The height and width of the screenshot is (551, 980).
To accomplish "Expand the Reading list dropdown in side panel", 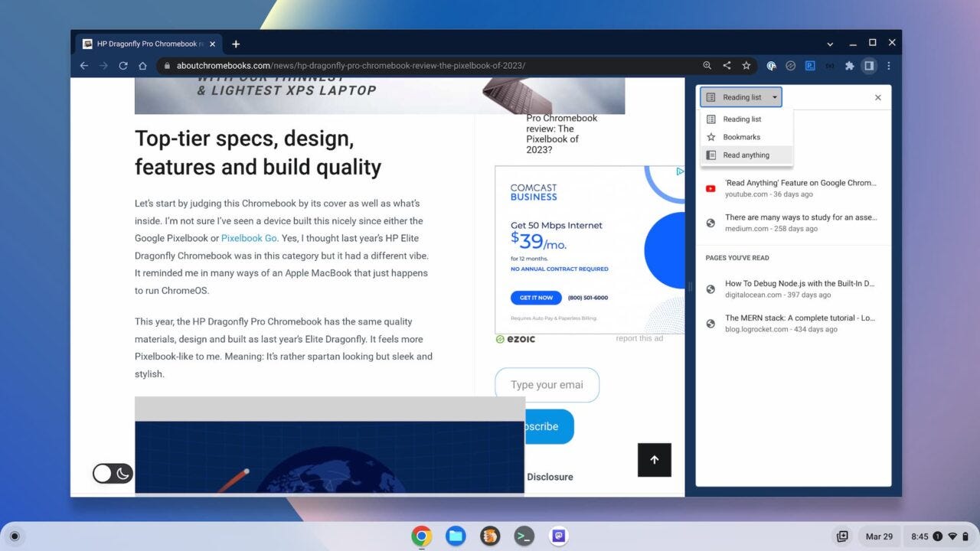I will click(x=741, y=97).
